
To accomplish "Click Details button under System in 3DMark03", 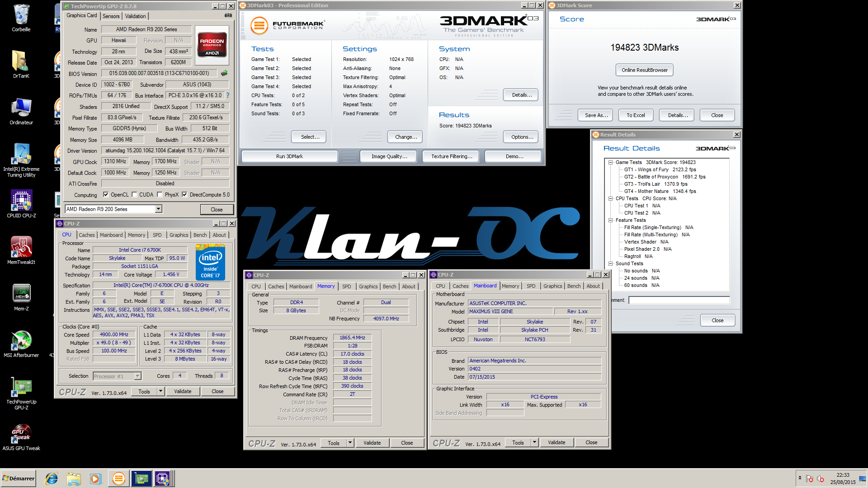I will [x=521, y=95].
